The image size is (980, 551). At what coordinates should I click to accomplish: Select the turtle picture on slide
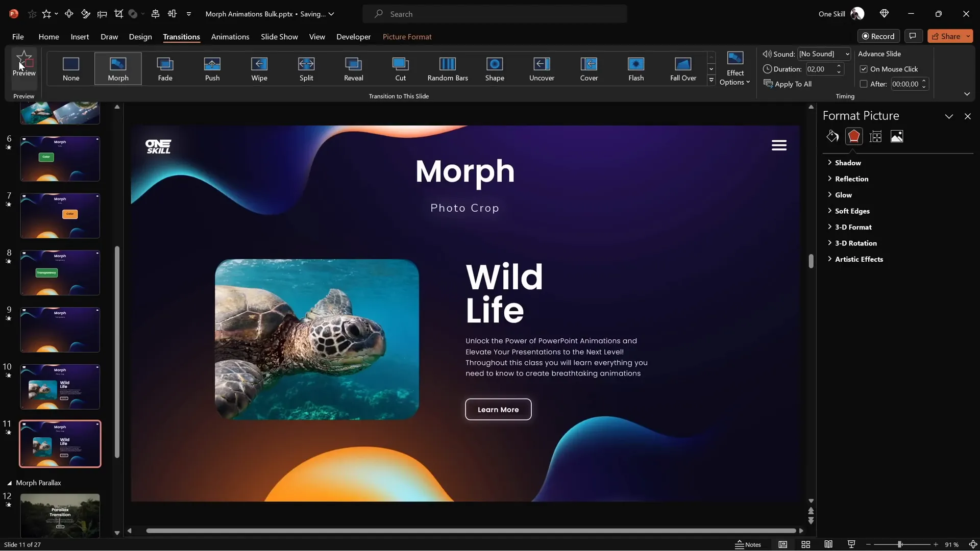click(316, 339)
